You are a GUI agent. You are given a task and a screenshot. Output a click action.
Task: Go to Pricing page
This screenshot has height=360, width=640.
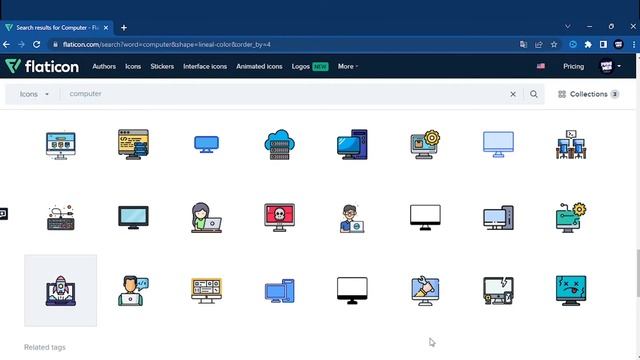(x=573, y=66)
